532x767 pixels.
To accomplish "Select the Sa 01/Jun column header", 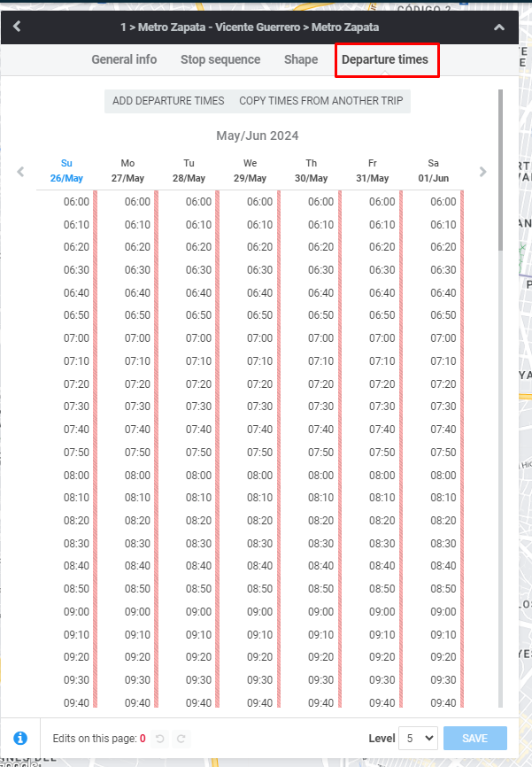I will [433, 171].
